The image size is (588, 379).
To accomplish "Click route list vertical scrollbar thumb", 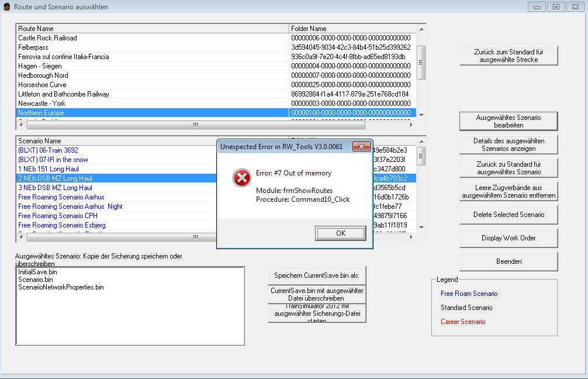I will (421, 63).
